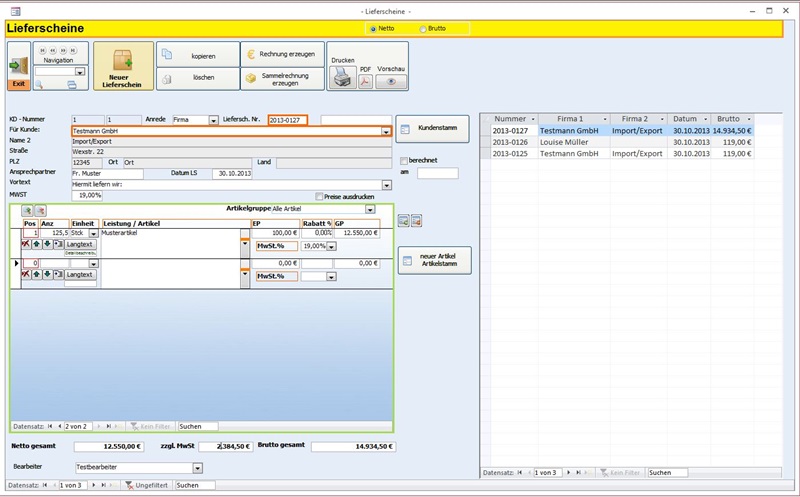Move position 1 up with green arrow
This screenshot has height=497, width=800.
coord(37,244)
